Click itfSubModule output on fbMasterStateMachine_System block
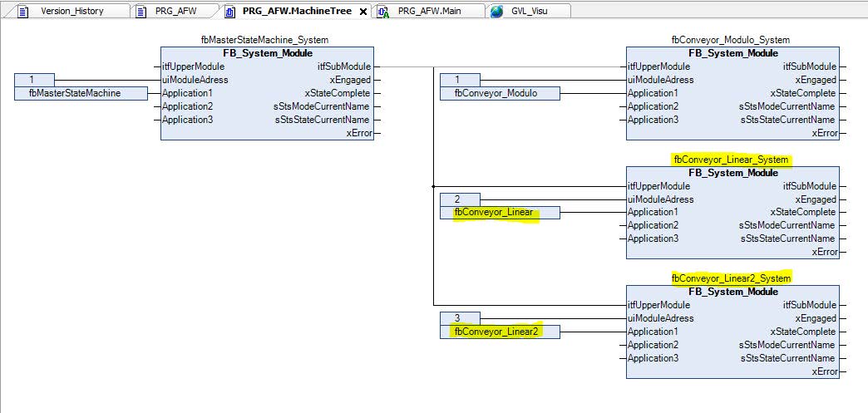The image size is (868, 413). [x=344, y=66]
